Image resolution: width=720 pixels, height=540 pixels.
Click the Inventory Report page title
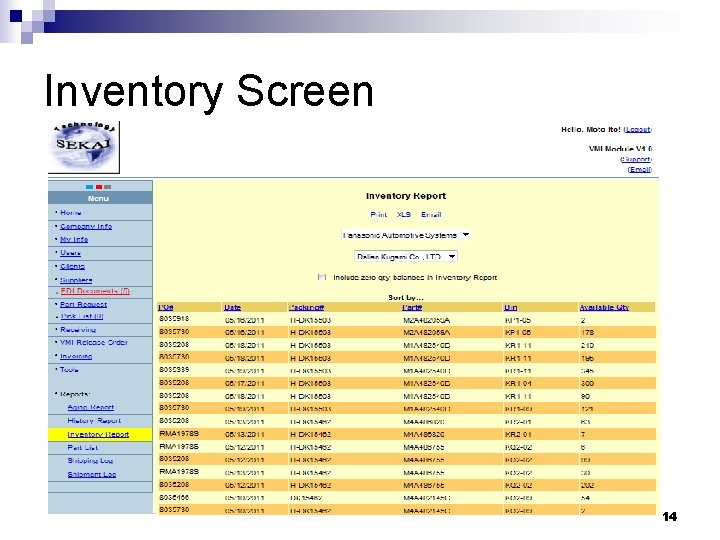point(406,196)
